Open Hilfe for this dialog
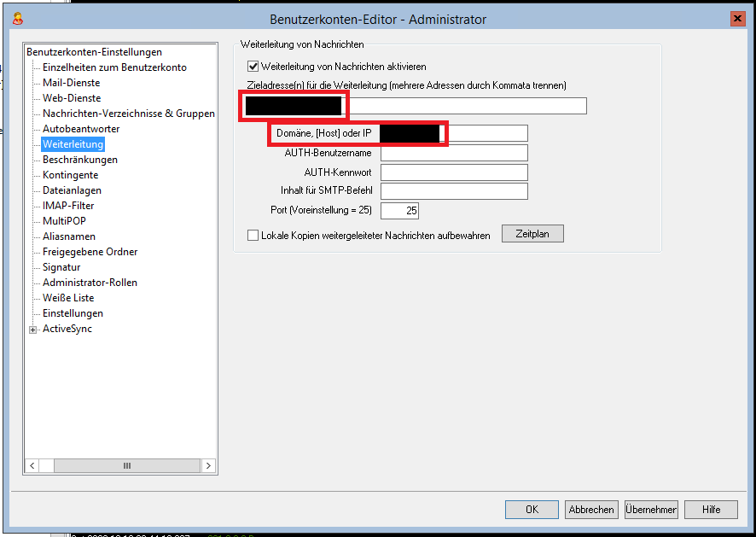This screenshot has height=537, width=756. click(x=711, y=510)
